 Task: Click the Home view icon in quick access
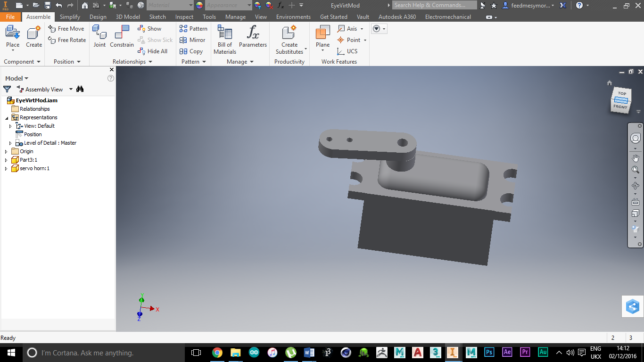tap(85, 5)
